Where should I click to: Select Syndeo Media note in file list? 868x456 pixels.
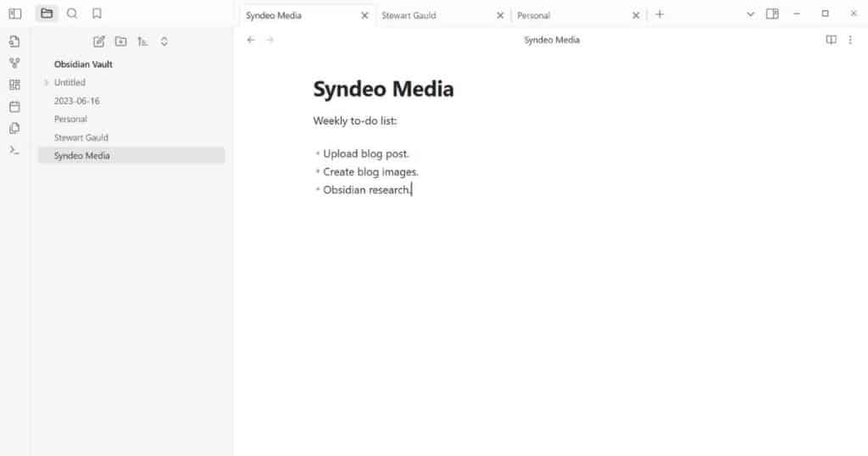(x=131, y=155)
